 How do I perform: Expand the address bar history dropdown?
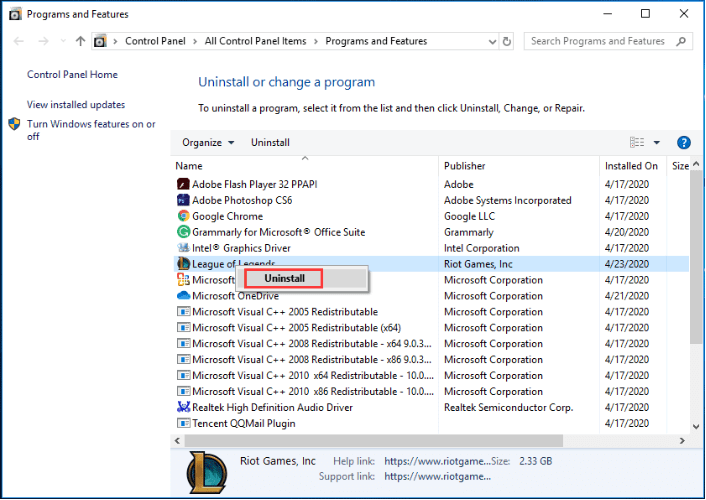pyautogui.click(x=492, y=41)
